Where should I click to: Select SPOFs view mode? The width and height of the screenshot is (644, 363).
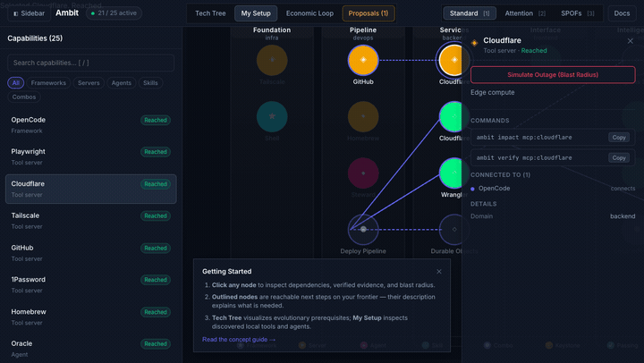click(578, 13)
